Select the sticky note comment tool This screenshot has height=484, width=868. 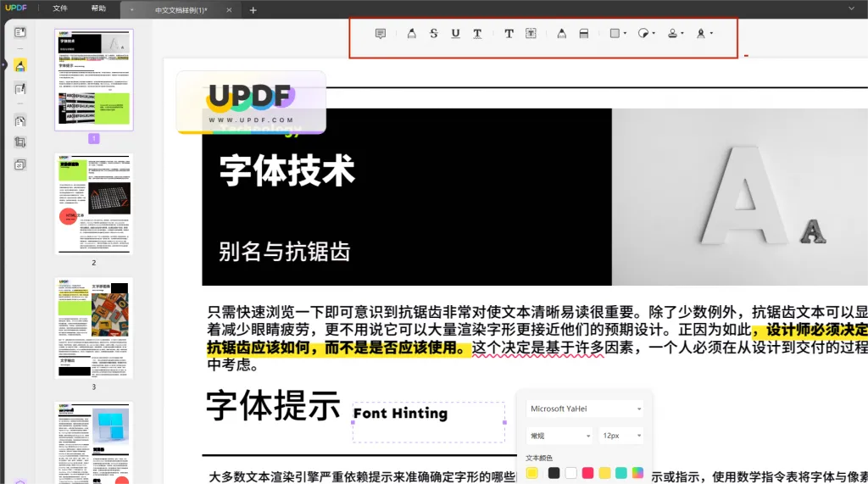(x=381, y=34)
